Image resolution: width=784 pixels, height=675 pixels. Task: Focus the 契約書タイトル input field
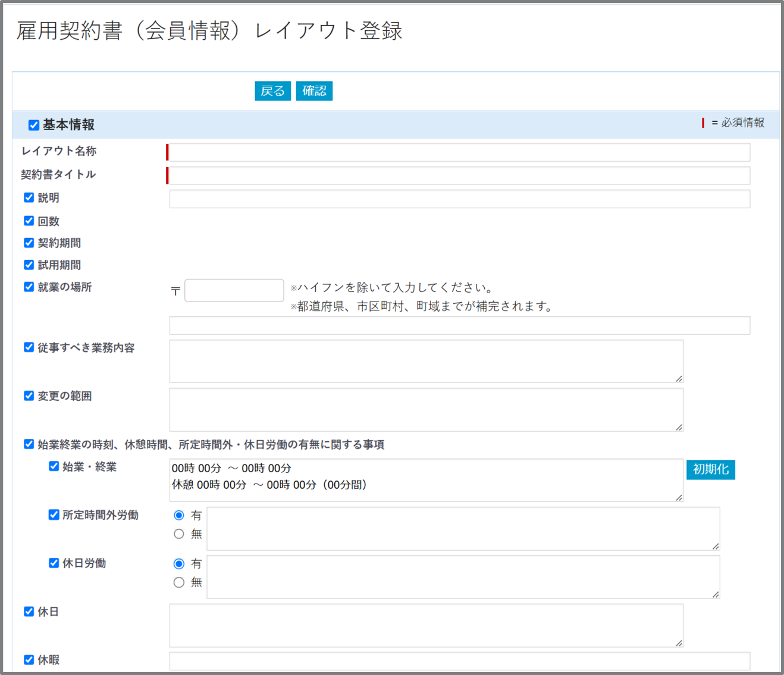(x=460, y=175)
